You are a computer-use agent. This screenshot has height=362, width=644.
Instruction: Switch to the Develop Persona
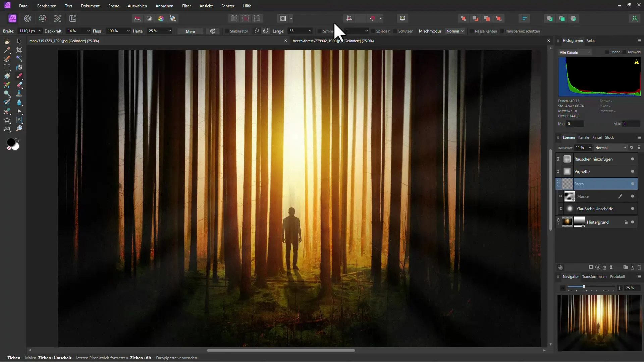pyautogui.click(x=43, y=18)
